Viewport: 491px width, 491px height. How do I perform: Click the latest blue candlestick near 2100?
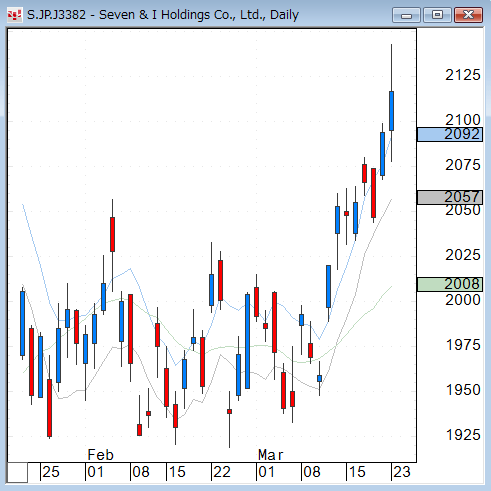[391, 111]
